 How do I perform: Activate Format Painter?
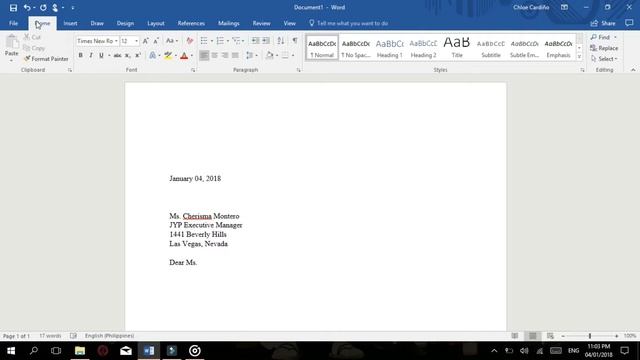click(x=46, y=59)
